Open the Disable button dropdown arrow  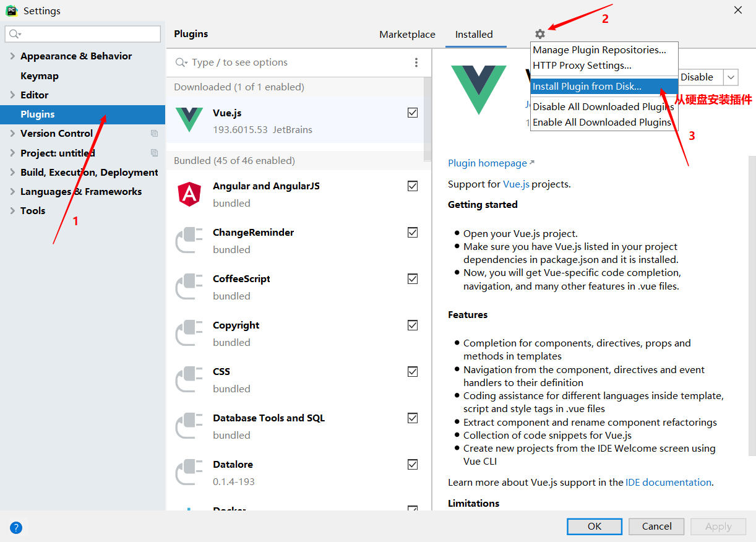[731, 77]
